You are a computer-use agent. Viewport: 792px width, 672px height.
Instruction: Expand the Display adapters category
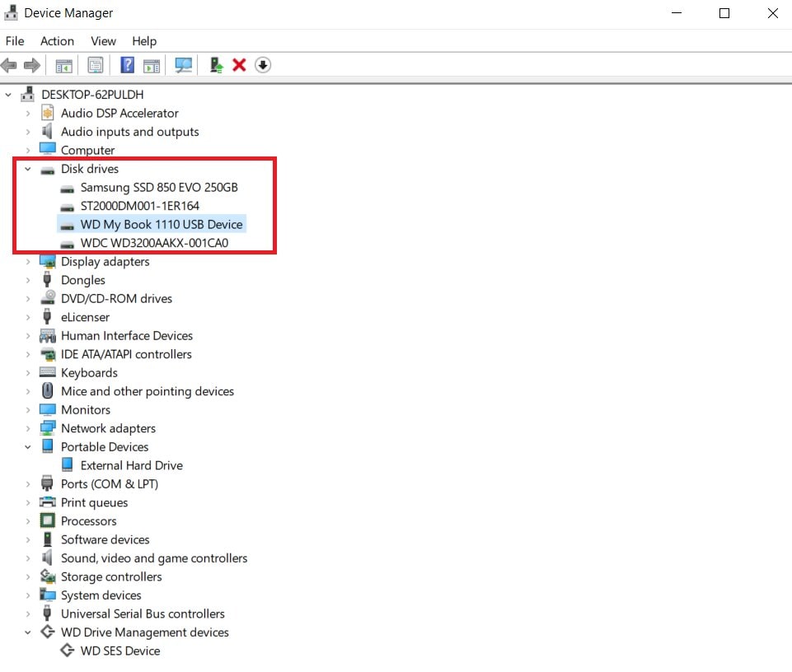pos(27,262)
